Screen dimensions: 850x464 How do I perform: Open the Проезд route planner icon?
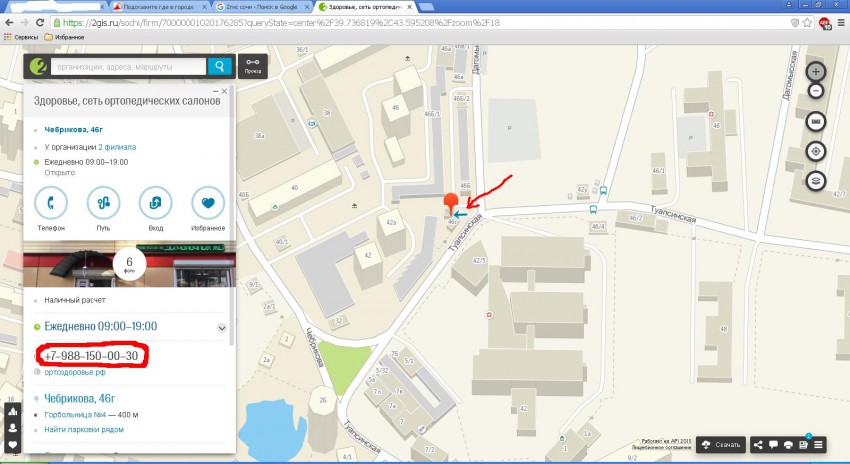(253, 66)
